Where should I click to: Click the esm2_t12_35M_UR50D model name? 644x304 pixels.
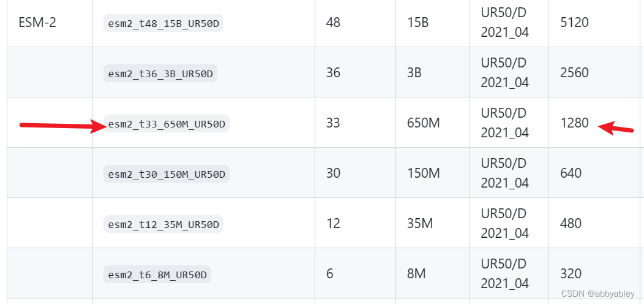[163, 224]
